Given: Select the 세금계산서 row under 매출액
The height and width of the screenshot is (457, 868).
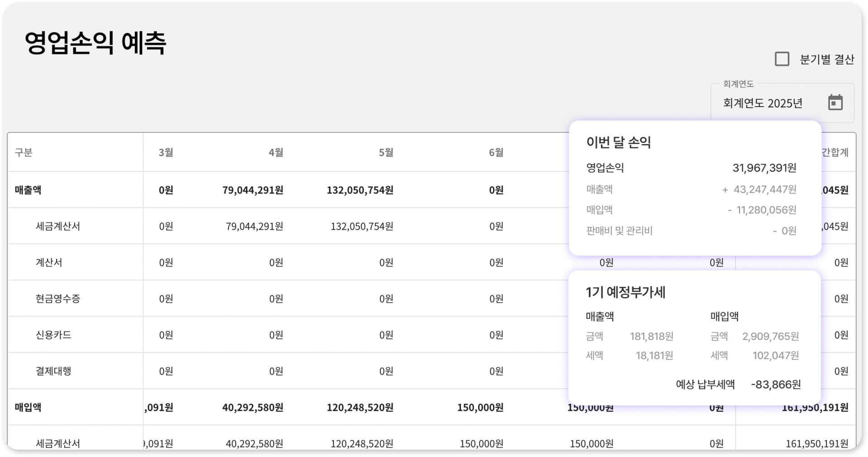Looking at the screenshot, I should pos(58,226).
